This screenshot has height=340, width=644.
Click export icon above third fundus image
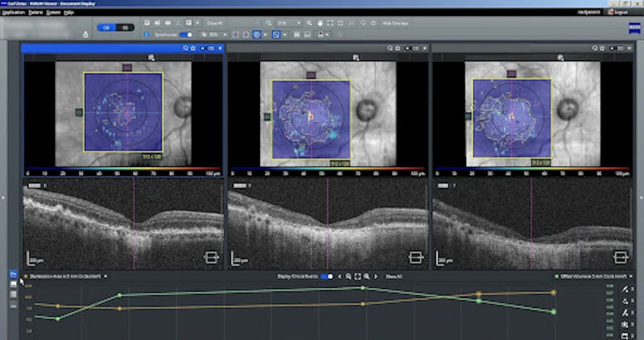click(561, 58)
